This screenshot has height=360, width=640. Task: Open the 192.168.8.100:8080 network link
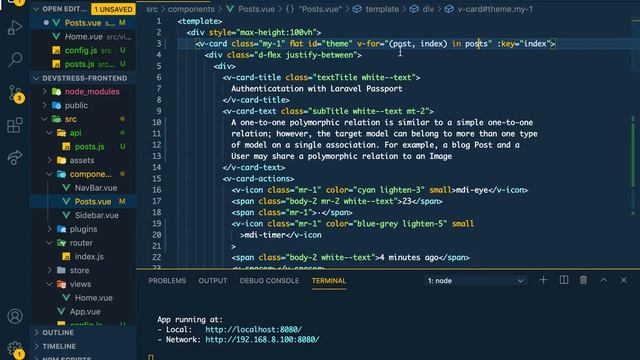tap(262, 340)
